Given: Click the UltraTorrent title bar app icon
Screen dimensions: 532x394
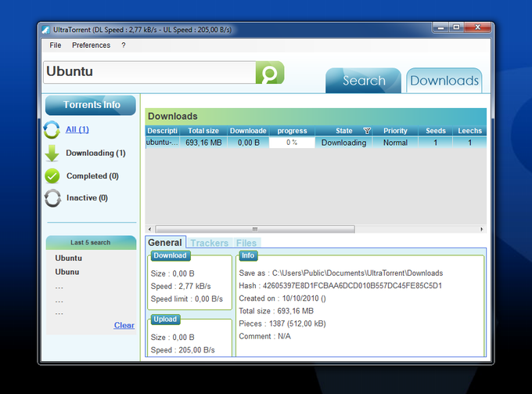Looking at the screenshot, I should 46,30.
